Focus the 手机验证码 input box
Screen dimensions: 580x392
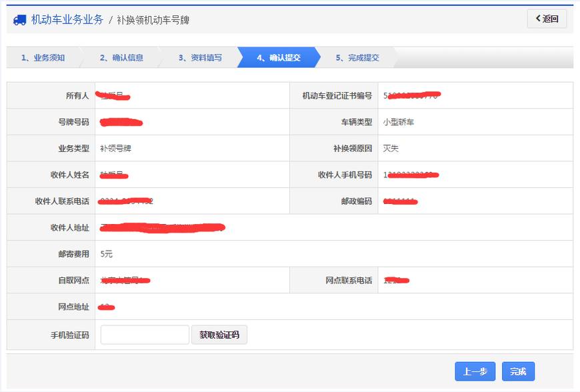[x=145, y=335]
